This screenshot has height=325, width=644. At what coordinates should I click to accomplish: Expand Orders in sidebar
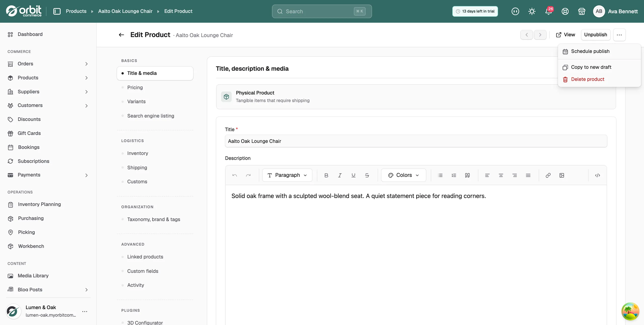(x=86, y=64)
